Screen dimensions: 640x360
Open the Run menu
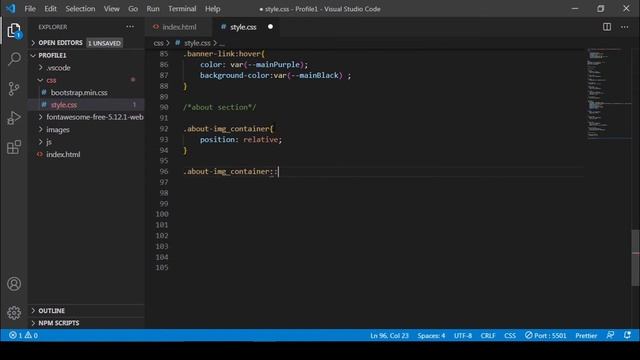tap(153, 9)
